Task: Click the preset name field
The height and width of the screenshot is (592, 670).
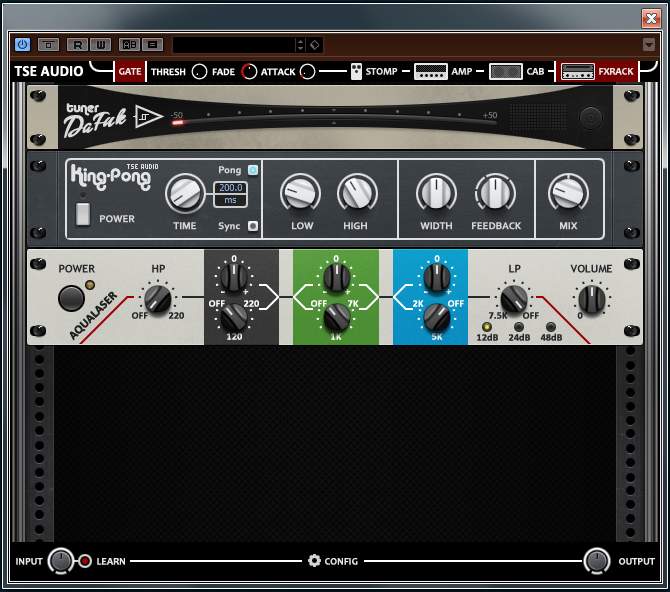Action: tap(234, 45)
